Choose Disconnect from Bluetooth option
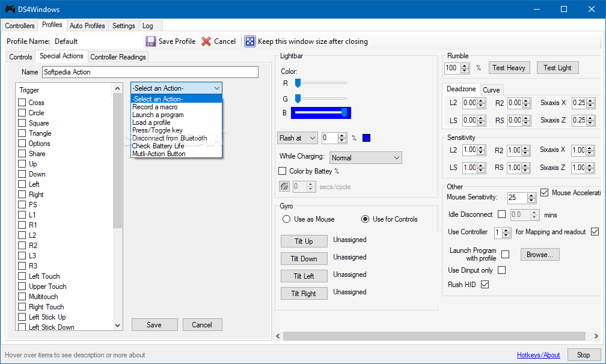Viewport: 606px width, 364px height. click(176, 138)
